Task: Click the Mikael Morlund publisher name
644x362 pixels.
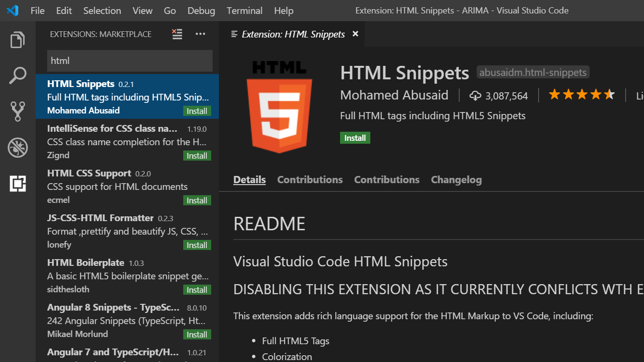Action: 77,334
